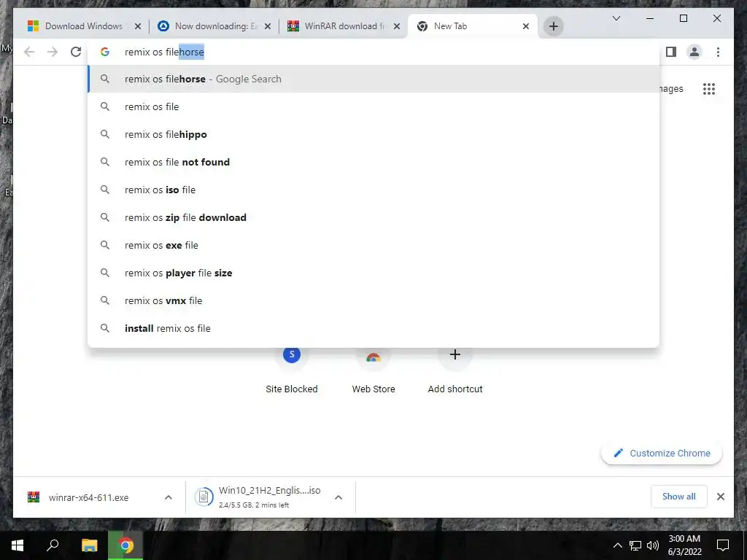Viewport: 747px width, 560px height.
Task: Select suggestion remix os zip file download
Action: 373,217
